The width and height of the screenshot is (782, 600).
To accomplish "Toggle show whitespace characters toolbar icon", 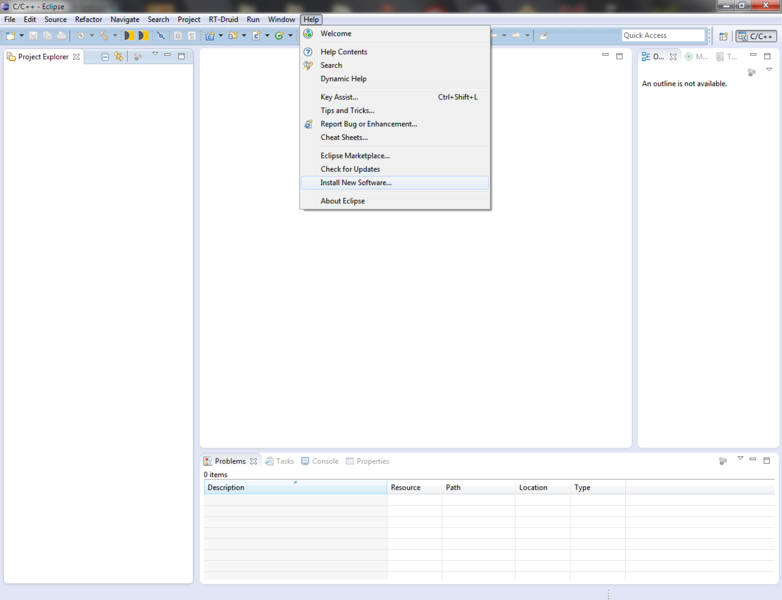I will (192, 36).
